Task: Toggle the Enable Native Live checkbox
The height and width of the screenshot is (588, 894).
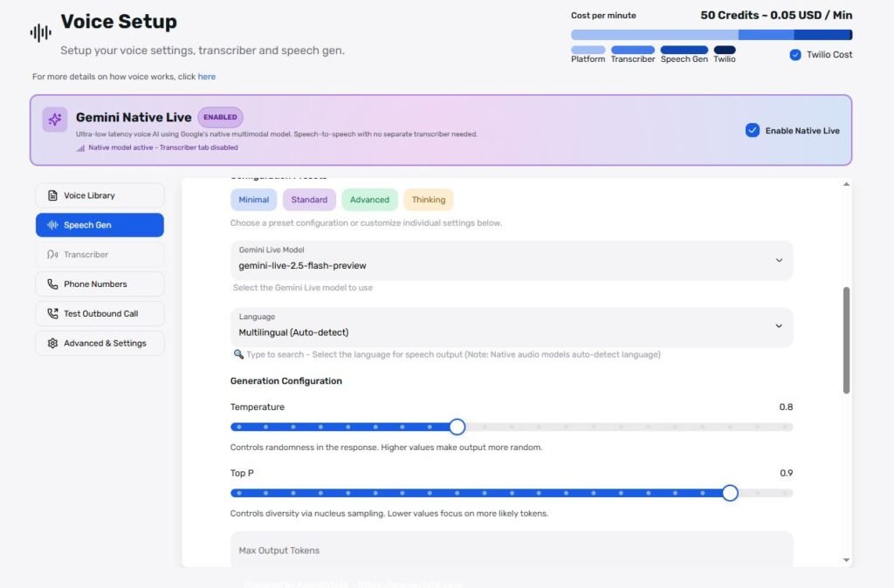Action: 752,131
